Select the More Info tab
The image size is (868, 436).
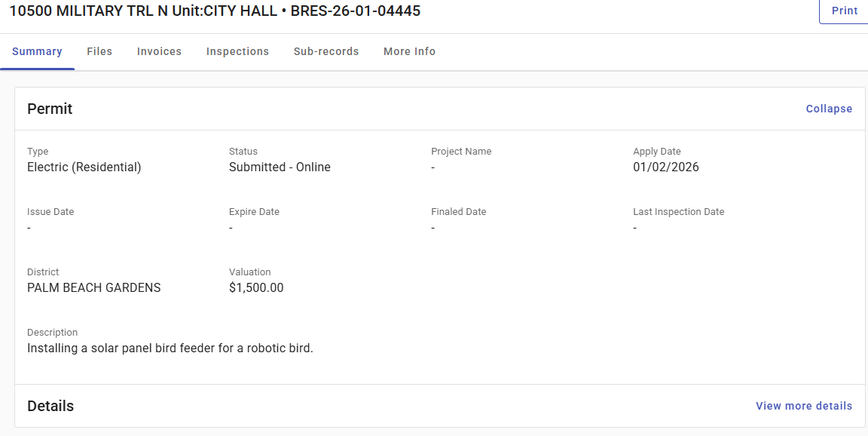pyautogui.click(x=409, y=51)
